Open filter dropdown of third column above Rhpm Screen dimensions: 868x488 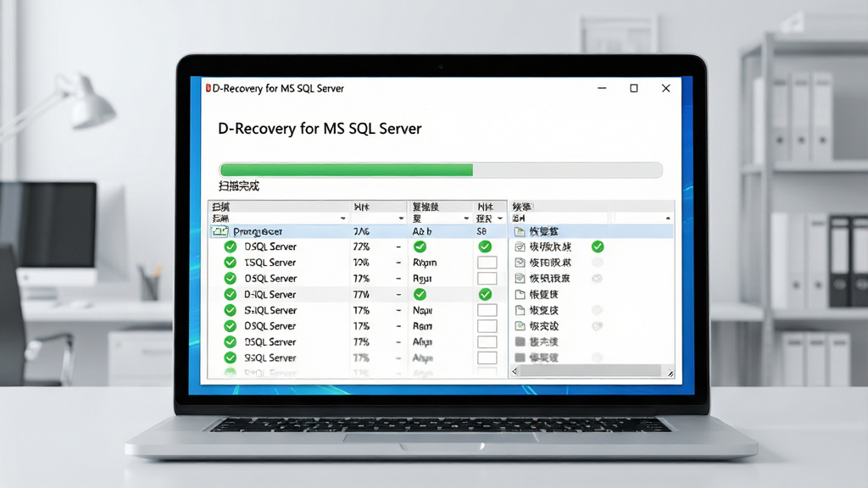coord(466,219)
